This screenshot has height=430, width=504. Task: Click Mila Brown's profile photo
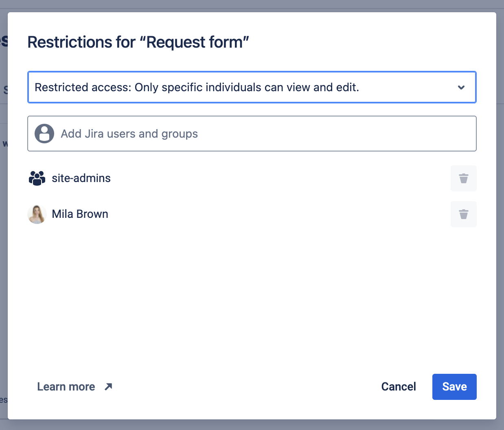[x=37, y=214]
